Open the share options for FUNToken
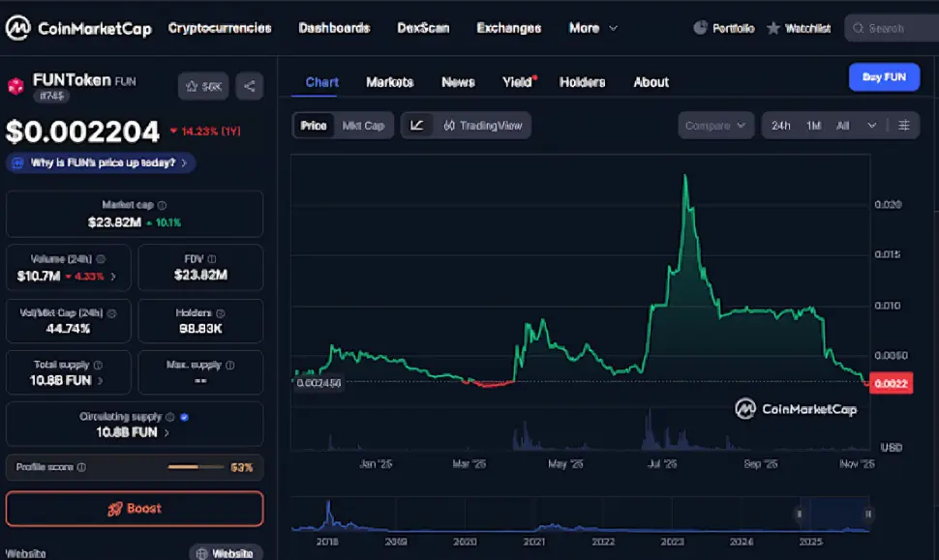This screenshot has width=939, height=560. pyautogui.click(x=249, y=86)
